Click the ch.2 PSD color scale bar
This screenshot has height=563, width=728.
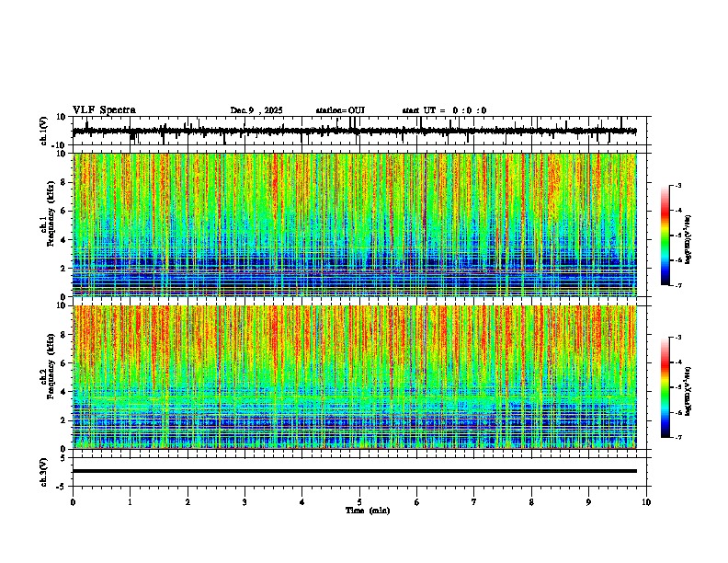point(665,387)
